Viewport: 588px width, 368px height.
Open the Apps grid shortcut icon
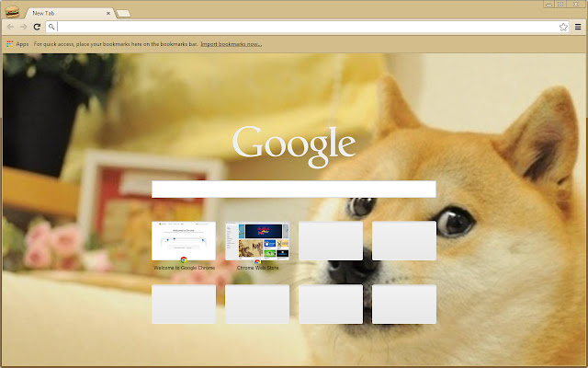[x=10, y=44]
